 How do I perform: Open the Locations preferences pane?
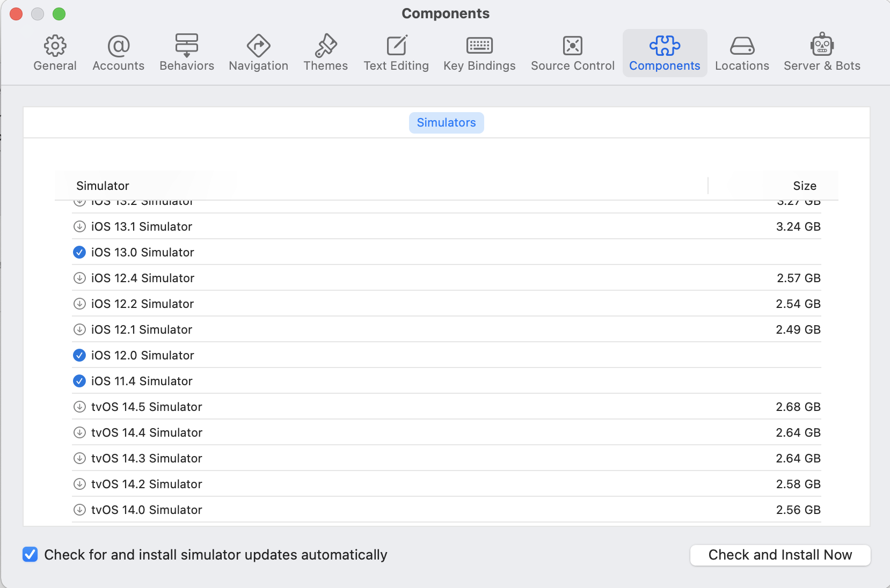[x=742, y=53]
